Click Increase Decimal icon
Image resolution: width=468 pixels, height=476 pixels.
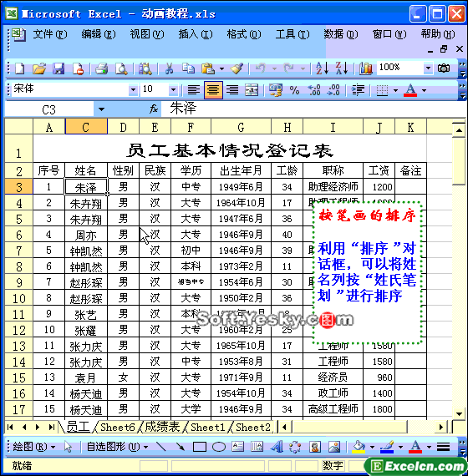(x=314, y=90)
